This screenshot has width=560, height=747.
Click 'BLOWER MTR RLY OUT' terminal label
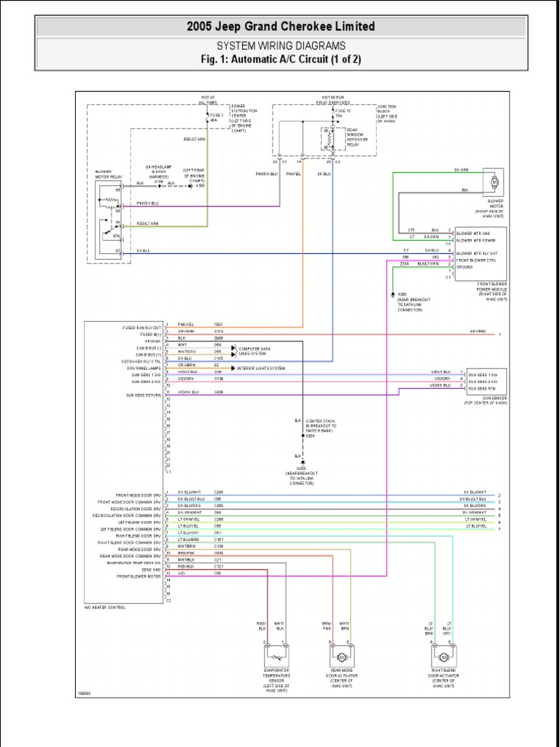(477, 253)
